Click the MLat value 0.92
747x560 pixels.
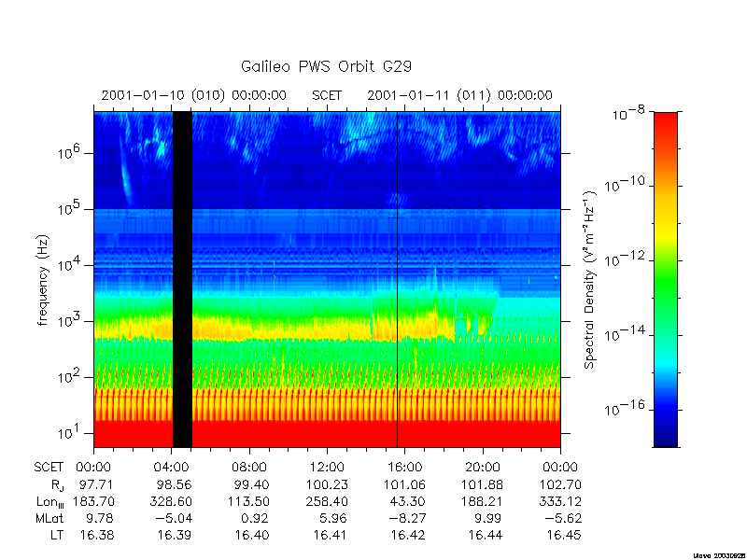click(255, 518)
